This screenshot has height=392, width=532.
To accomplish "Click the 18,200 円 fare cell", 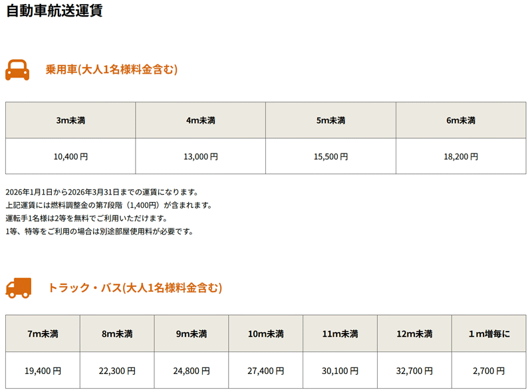I will click(x=461, y=157).
